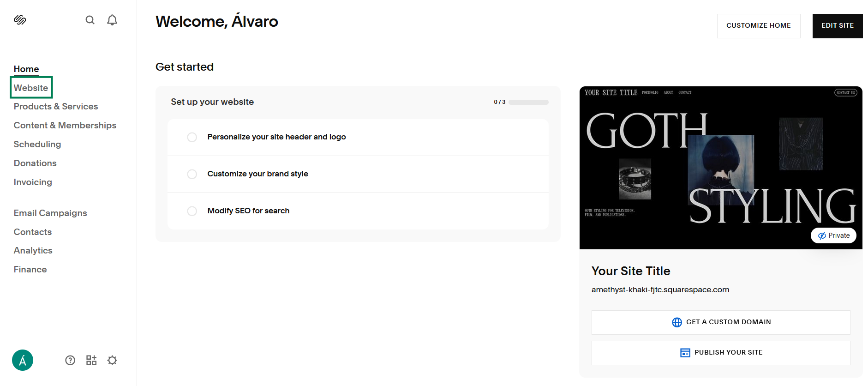Click the EDIT SITE button
Viewport: 868px width, 386px height.
(837, 26)
